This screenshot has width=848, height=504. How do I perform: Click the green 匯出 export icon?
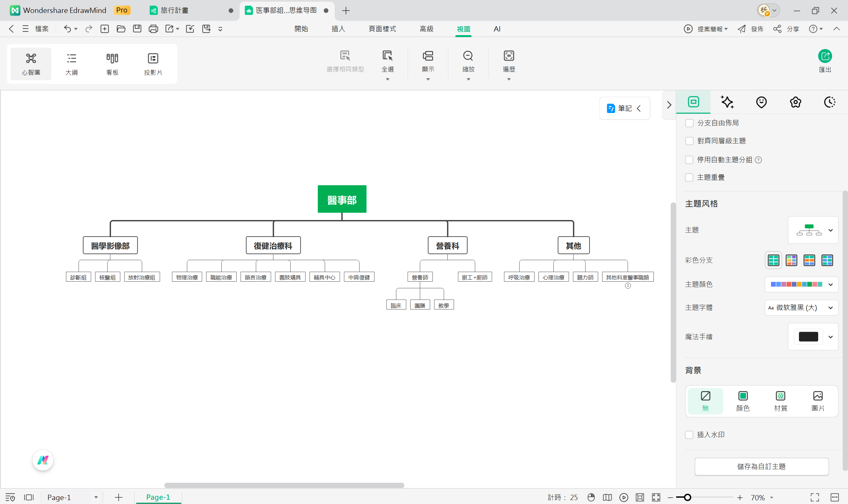pos(824,56)
